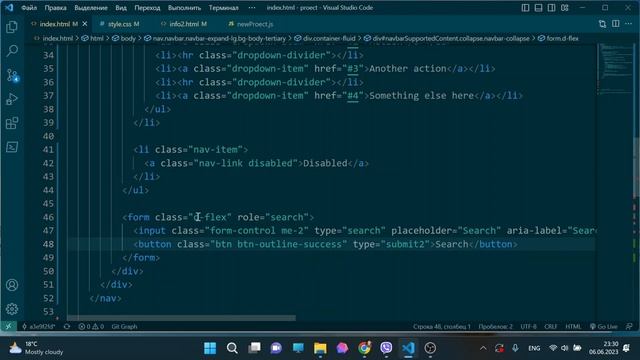
Task: Open the Windows Start button
Action: [x=210, y=348]
